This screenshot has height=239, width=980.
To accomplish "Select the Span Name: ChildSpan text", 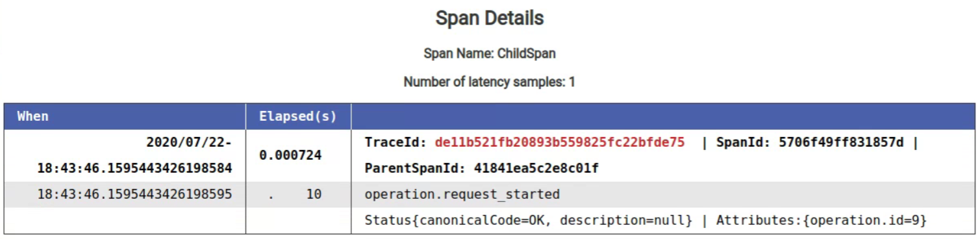I will pos(490,54).
